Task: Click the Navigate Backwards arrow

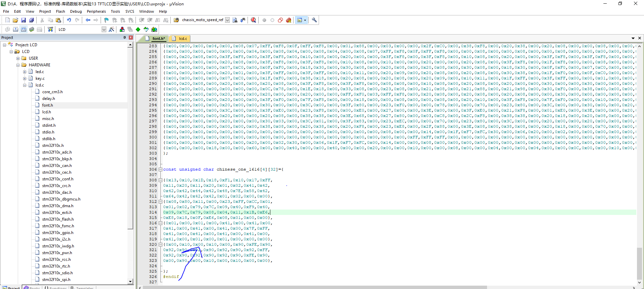Action: 88,20
